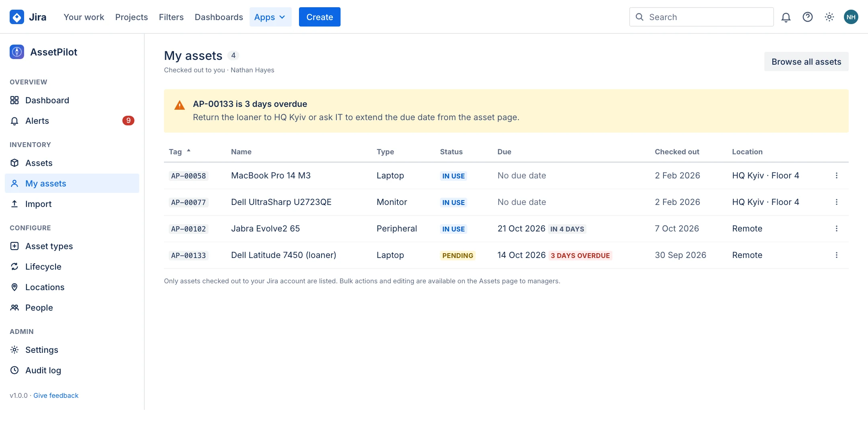Open actions menu for Dell UltraSharp U2723QE

[837, 202]
